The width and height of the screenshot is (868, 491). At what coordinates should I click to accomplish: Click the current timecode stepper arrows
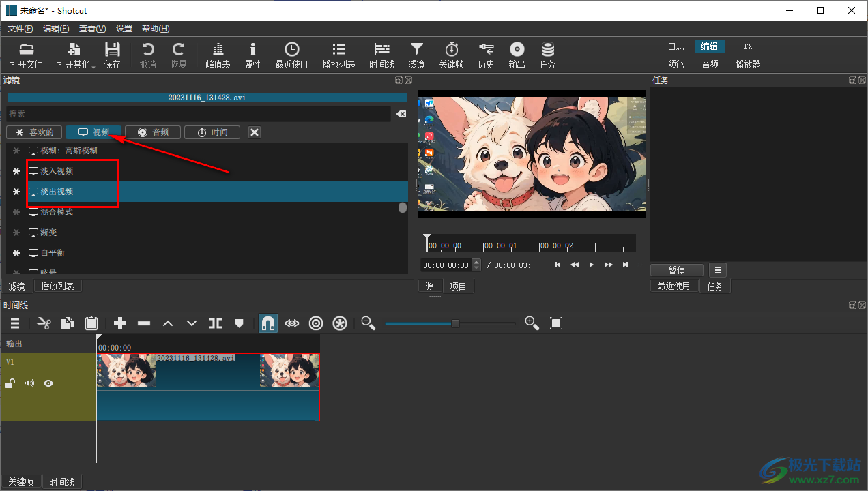pyautogui.click(x=476, y=265)
